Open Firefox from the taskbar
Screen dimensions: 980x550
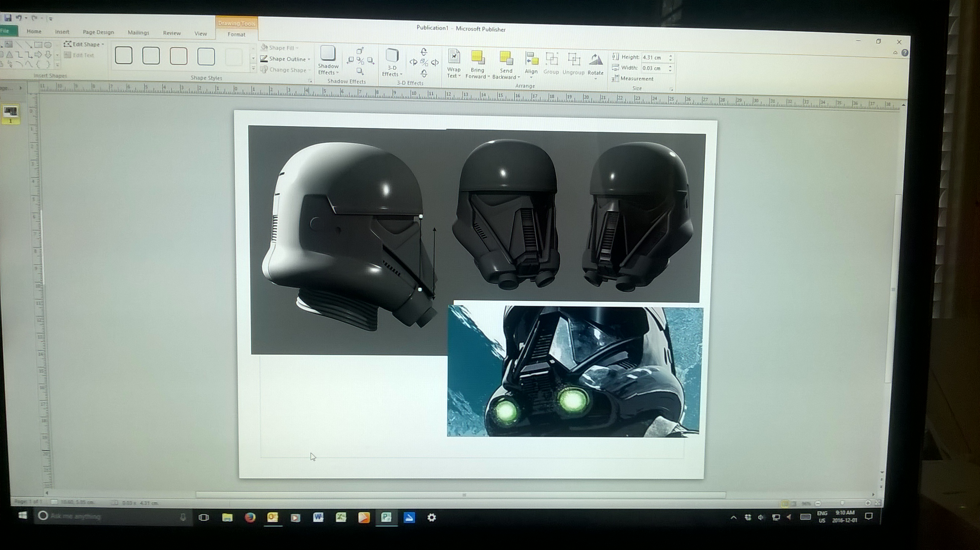coord(250,517)
